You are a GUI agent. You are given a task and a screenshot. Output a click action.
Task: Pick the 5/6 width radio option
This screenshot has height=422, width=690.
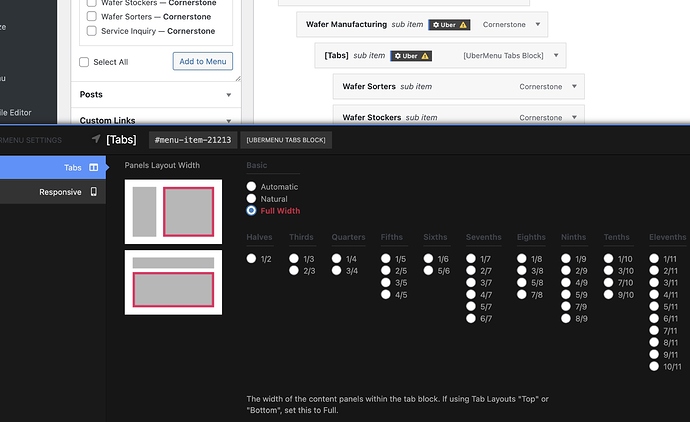(x=429, y=271)
